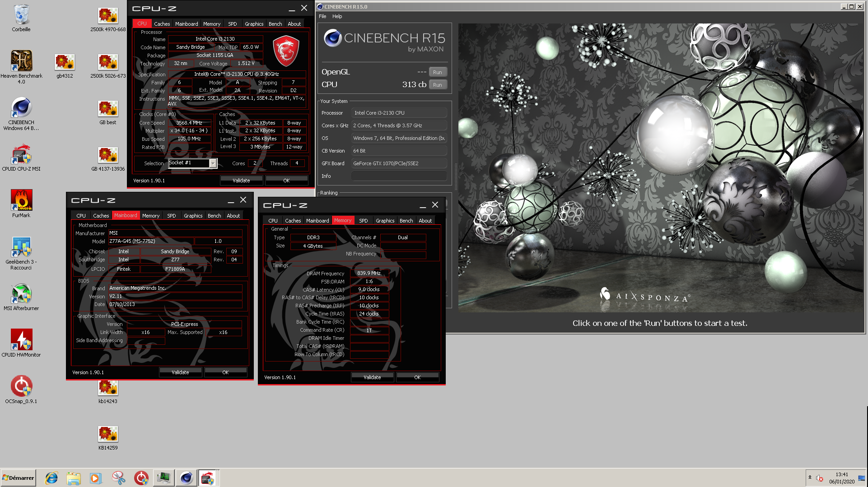Click the '839.9 MHz' DRAM frequency value
This screenshot has width=868, height=487.
coord(369,273)
